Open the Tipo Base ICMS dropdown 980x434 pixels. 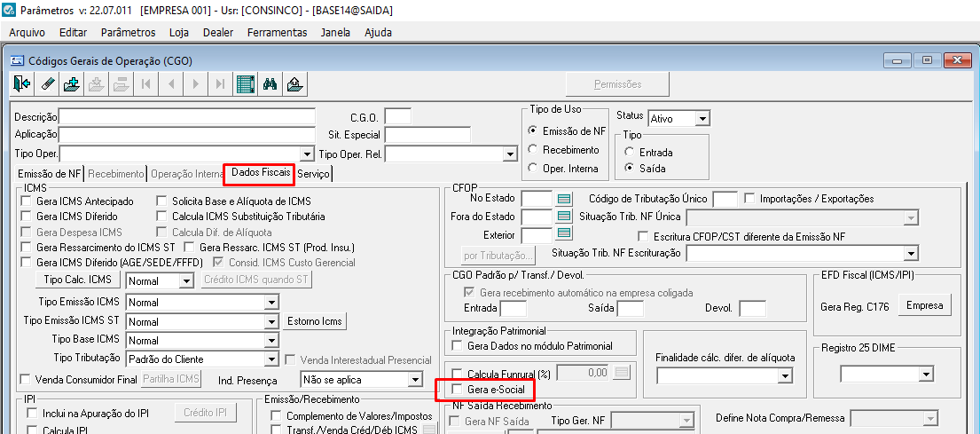click(271, 341)
